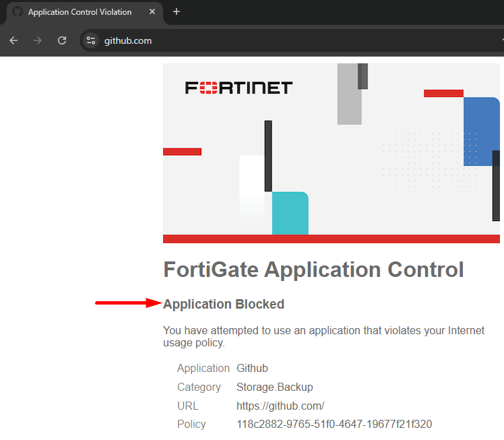Click the Application label in details
The height and width of the screenshot is (440, 504).
point(203,369)
